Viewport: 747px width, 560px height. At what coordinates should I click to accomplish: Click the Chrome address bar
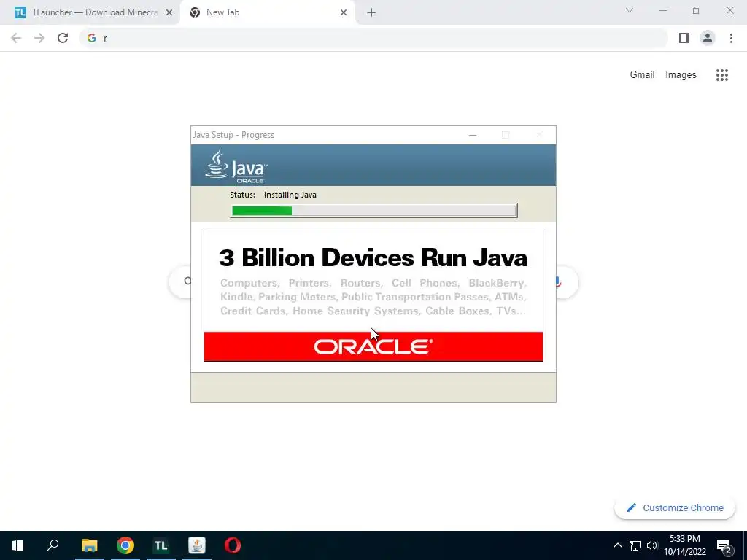pos(373,38)
